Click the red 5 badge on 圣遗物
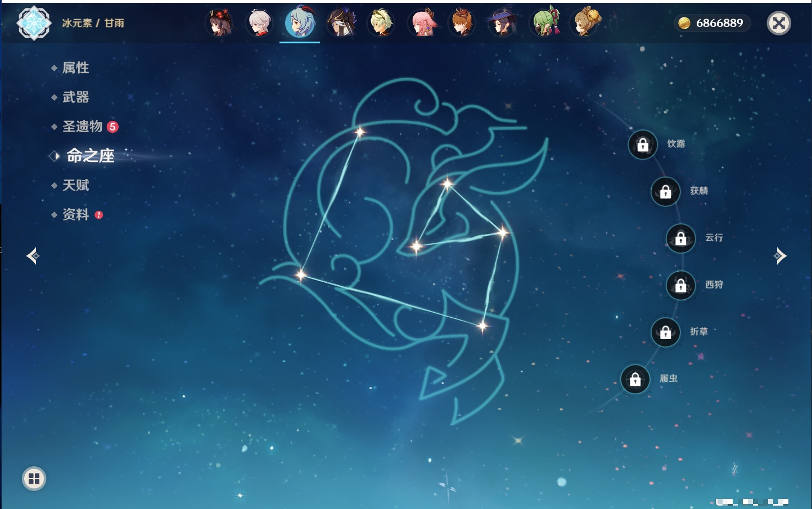Screen dimensions: 812x509 112,127
